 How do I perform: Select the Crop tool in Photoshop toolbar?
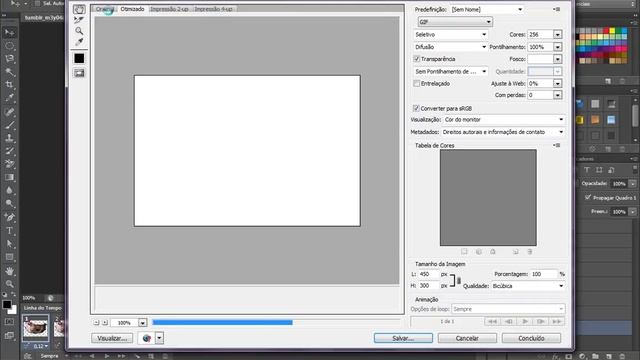9,85
